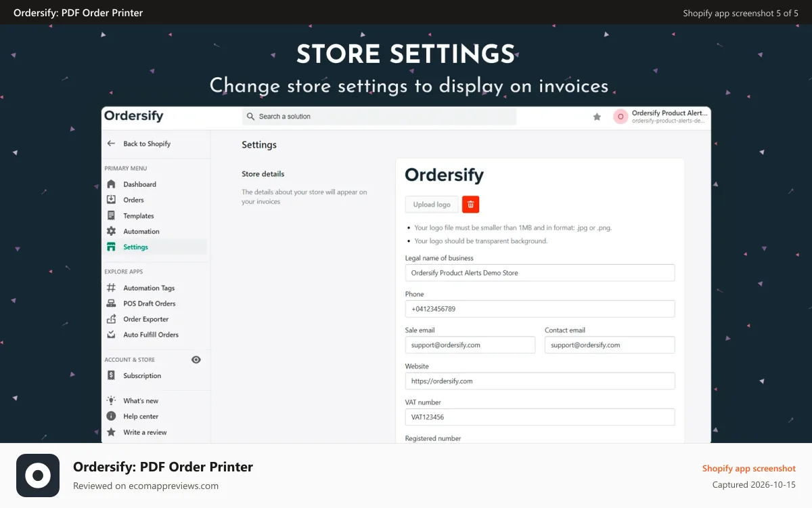Image resolution: width=812 pixels, height=508 pixels.
Task: Click the Phone number field
Action: pyautogui.click(x=540, y=309)
